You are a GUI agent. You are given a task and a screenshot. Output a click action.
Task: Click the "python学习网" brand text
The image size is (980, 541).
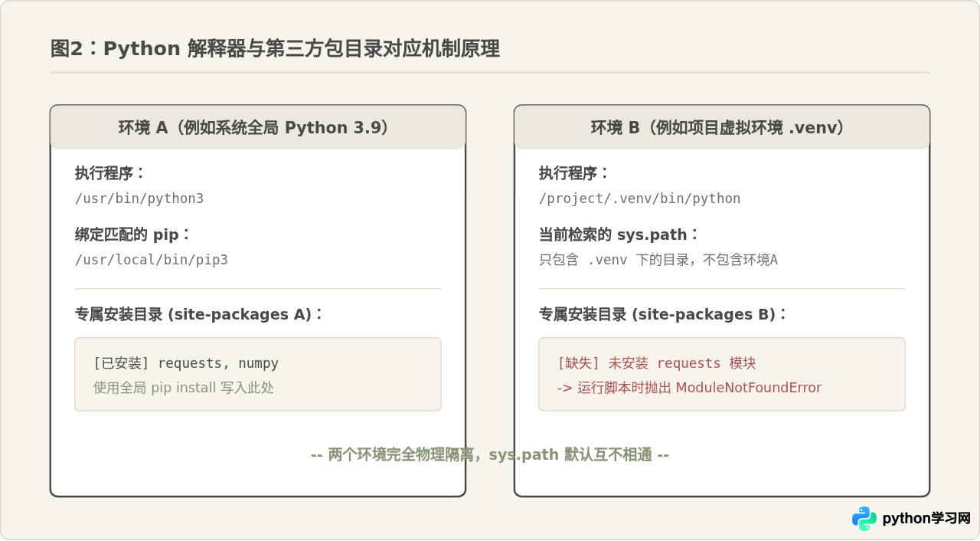click(x=926, y=519)
